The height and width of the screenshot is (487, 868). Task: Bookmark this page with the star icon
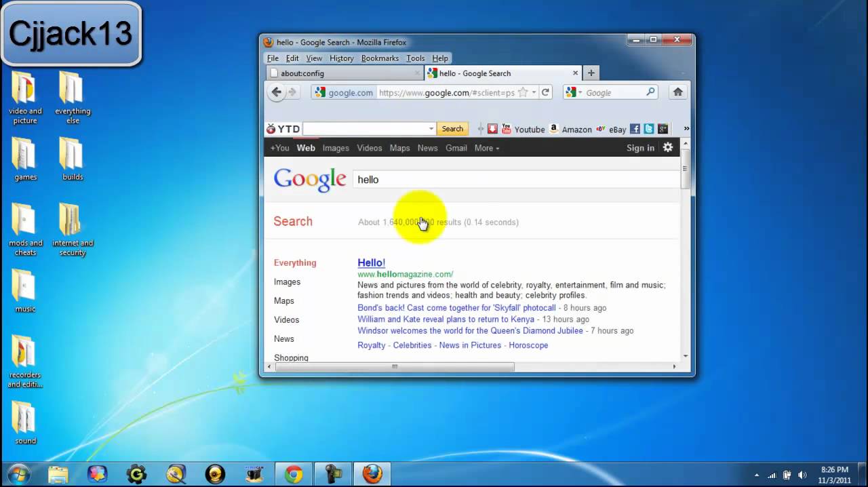pyautogui.click(x=524, y=92)
